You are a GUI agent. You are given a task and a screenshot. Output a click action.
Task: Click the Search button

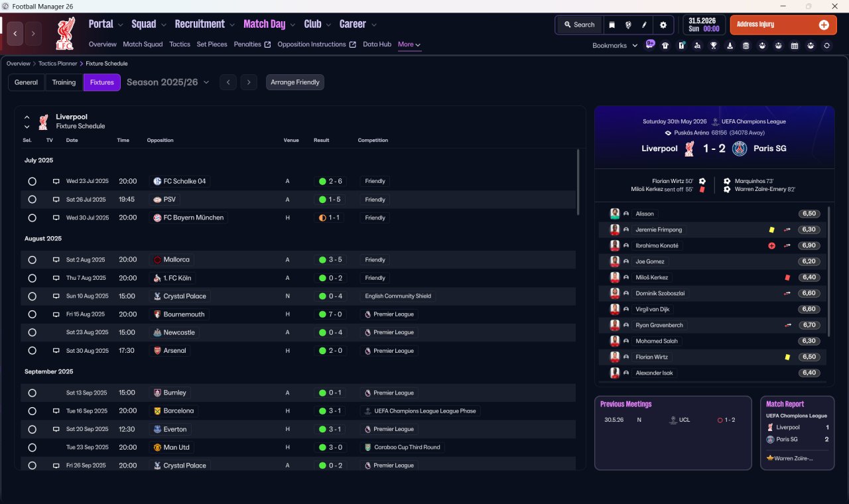point(579,25)
